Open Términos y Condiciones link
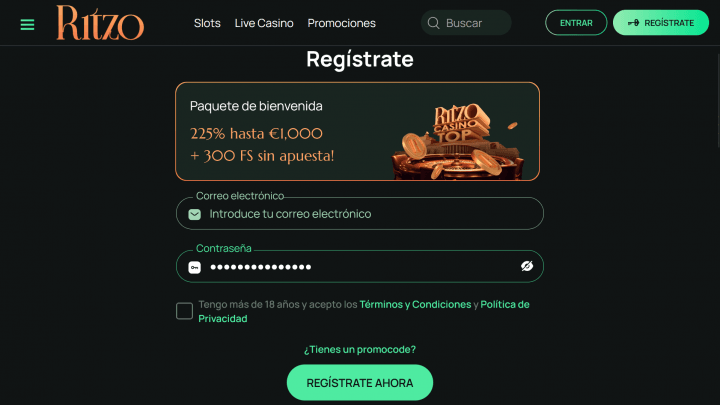This screenshot has width=720, height=405. (x=415, y=304)
